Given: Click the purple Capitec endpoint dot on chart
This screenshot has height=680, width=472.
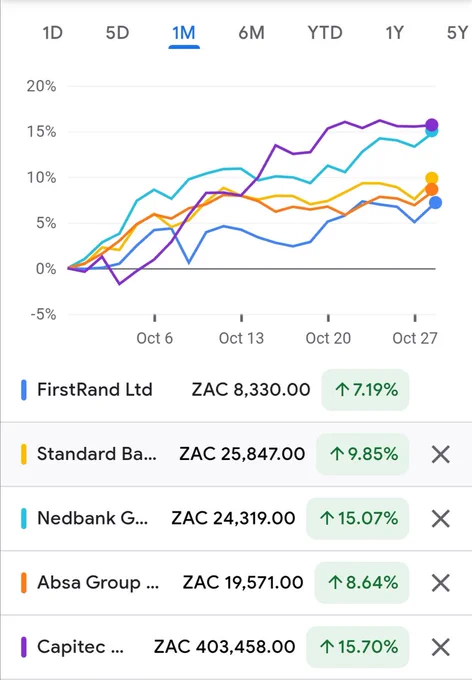Looking at the screenshot, I should pos(431,125).
